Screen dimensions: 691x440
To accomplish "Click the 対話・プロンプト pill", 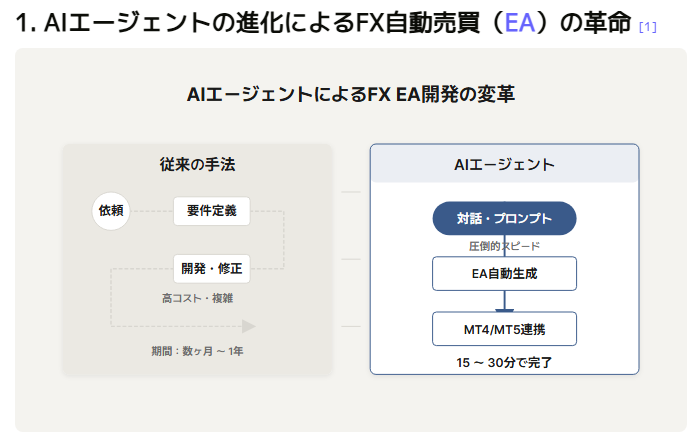I will click(504, 218).
